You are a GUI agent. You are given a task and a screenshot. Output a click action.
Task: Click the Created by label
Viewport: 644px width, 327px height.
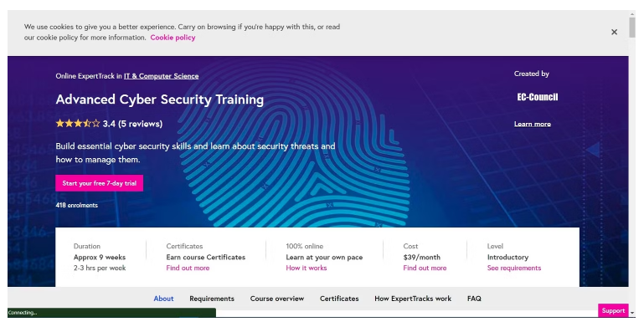pos(532,74)
